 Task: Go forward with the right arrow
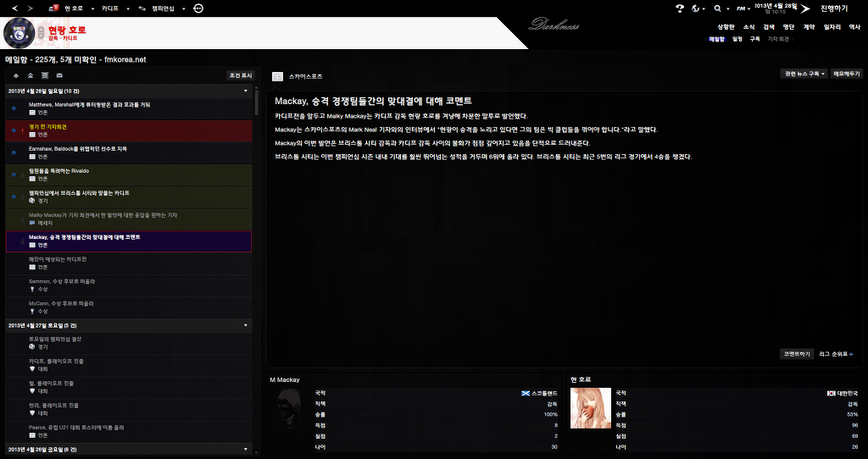[x=30, y=8]
